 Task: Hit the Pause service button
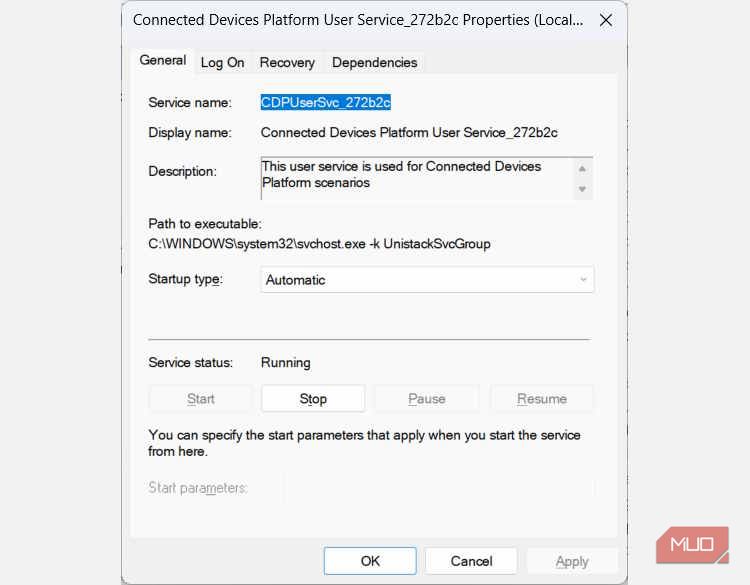click(x=427, y=398)
